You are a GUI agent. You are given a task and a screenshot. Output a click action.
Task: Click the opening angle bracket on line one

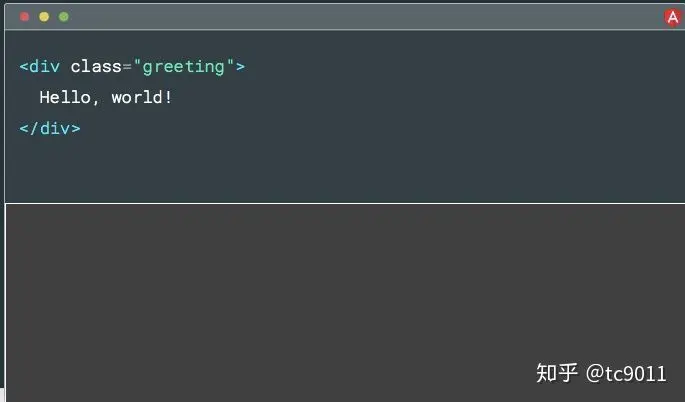pos(23,67)
